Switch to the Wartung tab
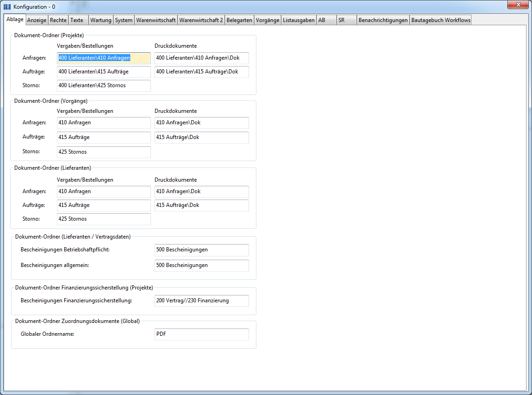This screenshot has height=395, width=532. (x=100, y=20)
